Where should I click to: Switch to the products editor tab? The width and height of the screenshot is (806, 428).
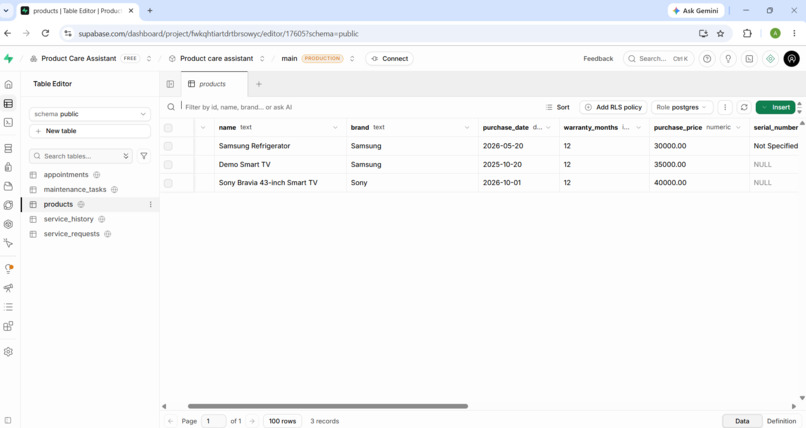point(214,84)
